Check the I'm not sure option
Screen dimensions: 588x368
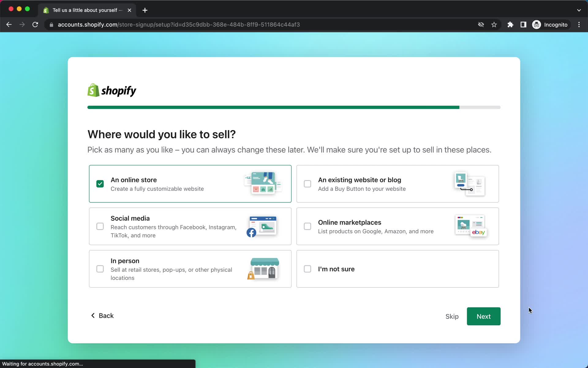pos(307,269)
